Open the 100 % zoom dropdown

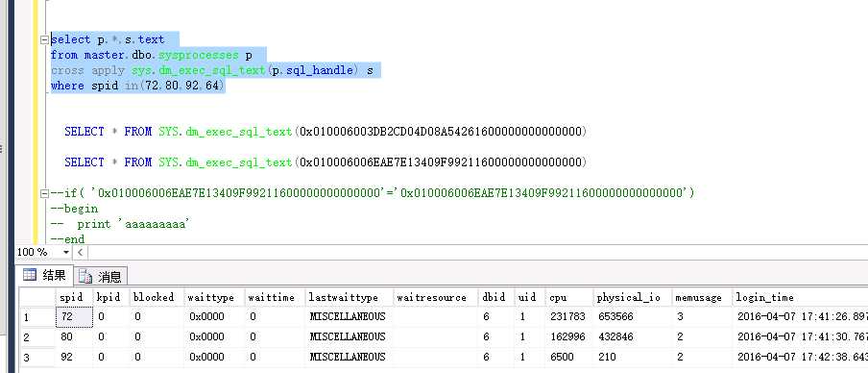click(x=66, y=253)
